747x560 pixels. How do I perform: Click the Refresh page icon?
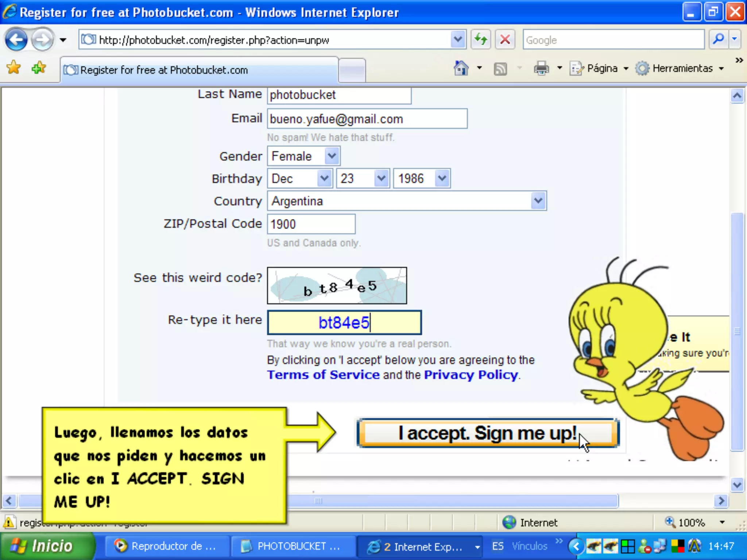coord(480,39)
